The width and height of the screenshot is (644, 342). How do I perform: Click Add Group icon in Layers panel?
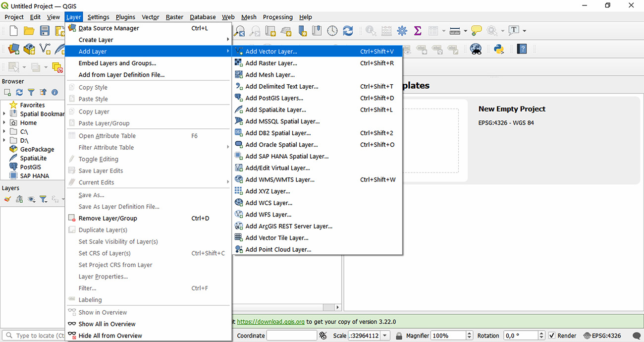(19, 199)
